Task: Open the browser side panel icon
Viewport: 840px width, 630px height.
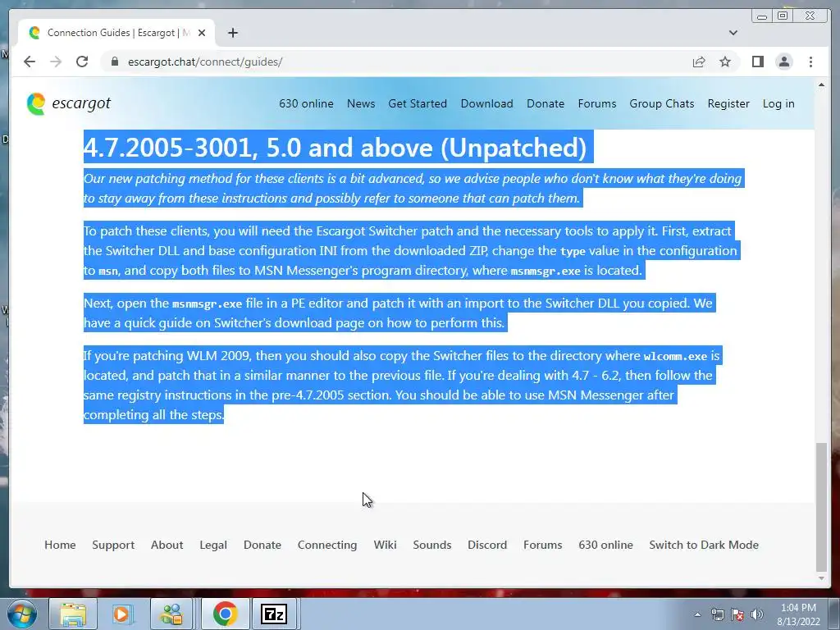Action: 757,62
